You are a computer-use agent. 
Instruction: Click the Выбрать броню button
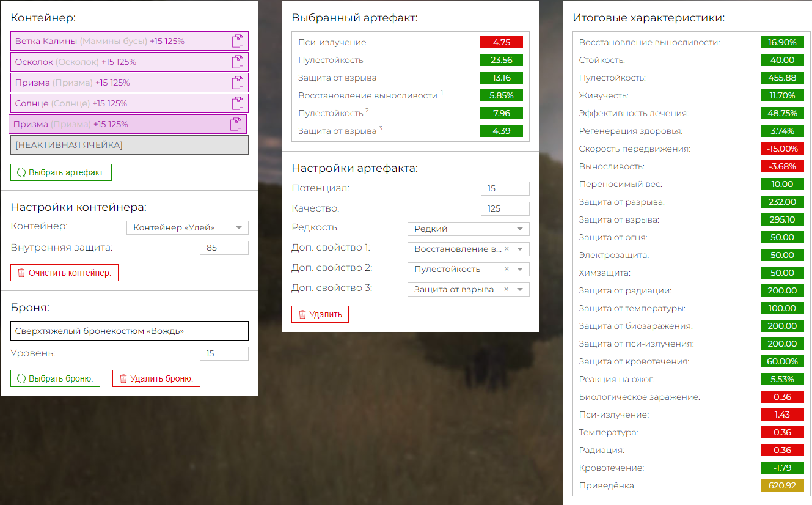tap(55, 378)
